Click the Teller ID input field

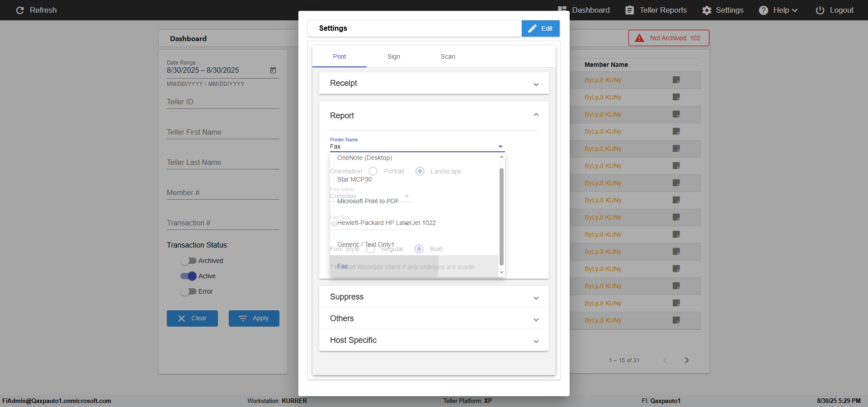(223, 102)
